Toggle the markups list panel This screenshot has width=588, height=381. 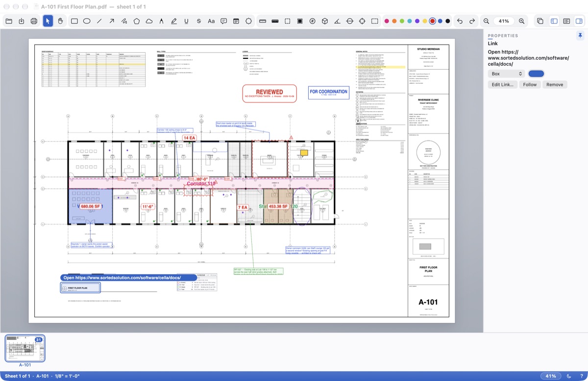point(566,21)
